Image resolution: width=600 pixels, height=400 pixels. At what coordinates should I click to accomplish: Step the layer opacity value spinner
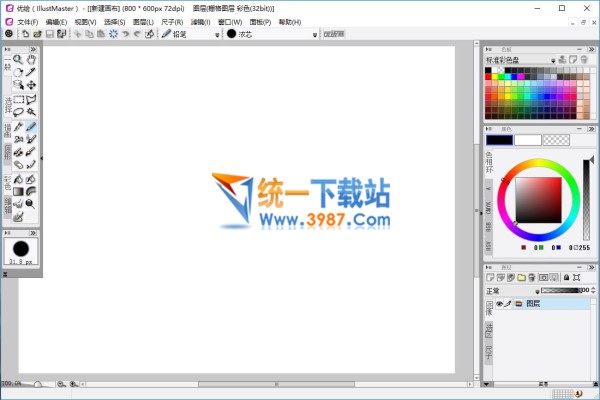point(593,291)
